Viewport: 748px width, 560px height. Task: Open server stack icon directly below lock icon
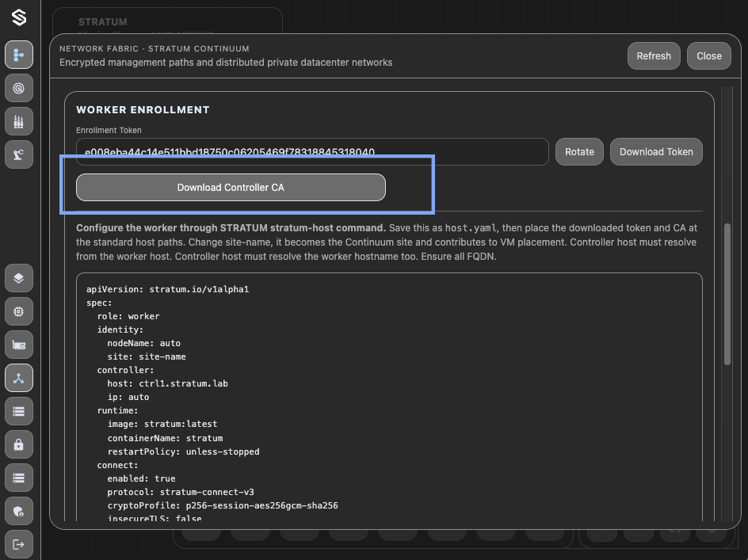[x=19, y=478]
